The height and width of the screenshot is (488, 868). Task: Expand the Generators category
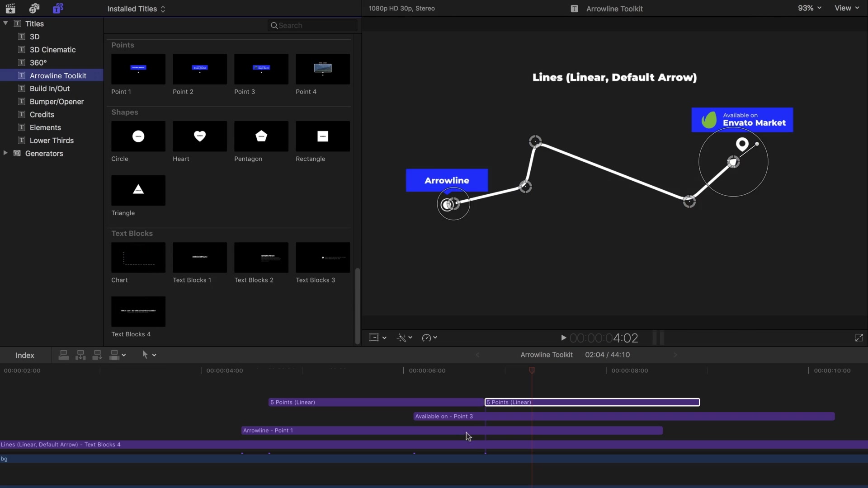(x=5, y=153)
